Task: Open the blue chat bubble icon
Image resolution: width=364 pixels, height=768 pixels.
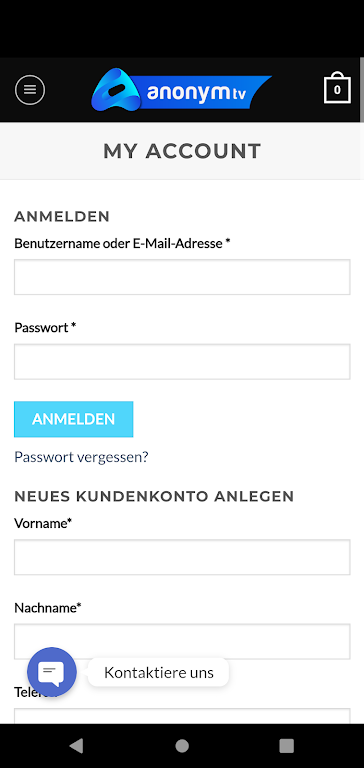Action: 51,672
